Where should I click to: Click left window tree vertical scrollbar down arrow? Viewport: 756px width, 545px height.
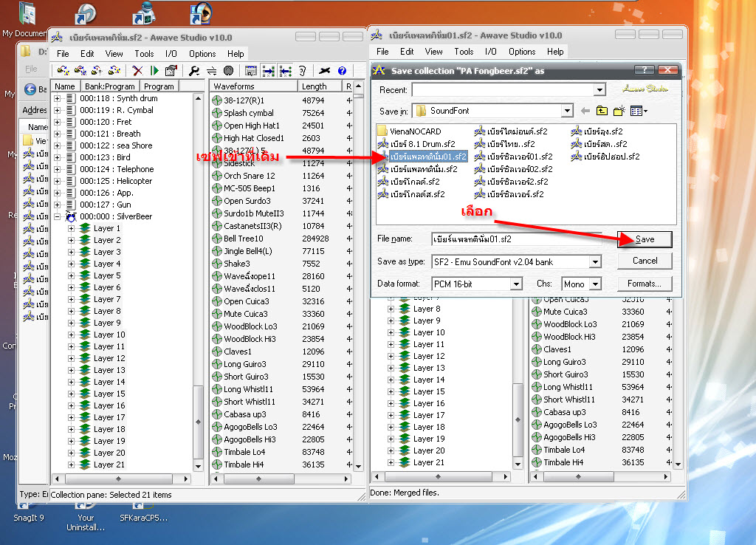pyautogui.click(x=198, y=466)
